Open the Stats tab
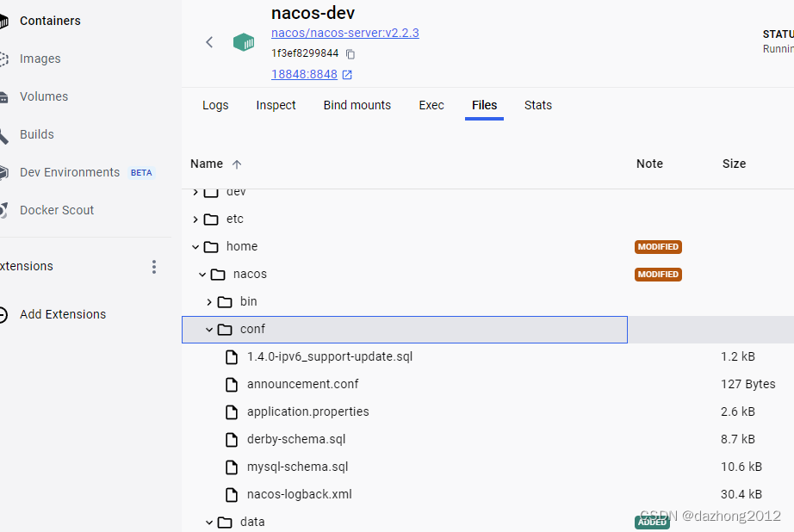This screenshot has width=794, height=532. [x=538, y=105]
